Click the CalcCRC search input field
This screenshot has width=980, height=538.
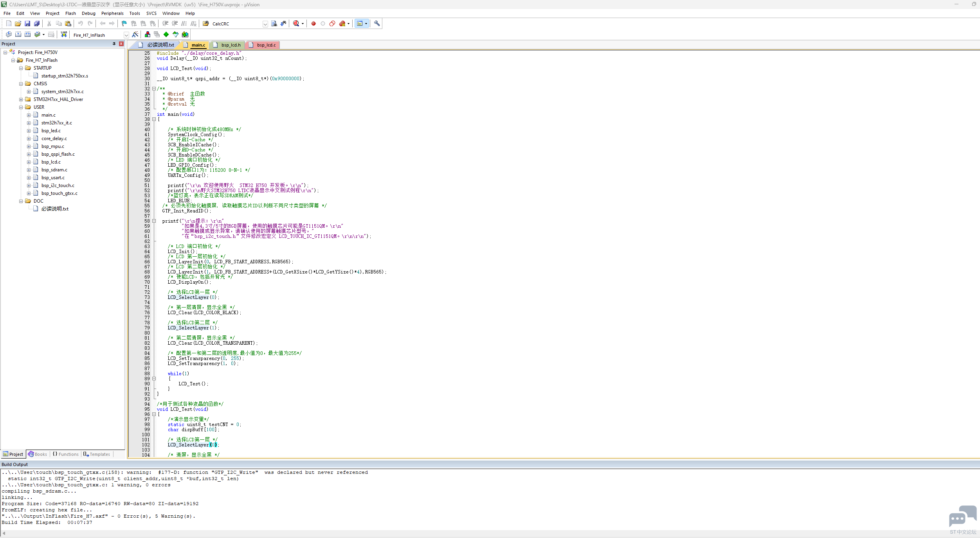coord(236,24)
